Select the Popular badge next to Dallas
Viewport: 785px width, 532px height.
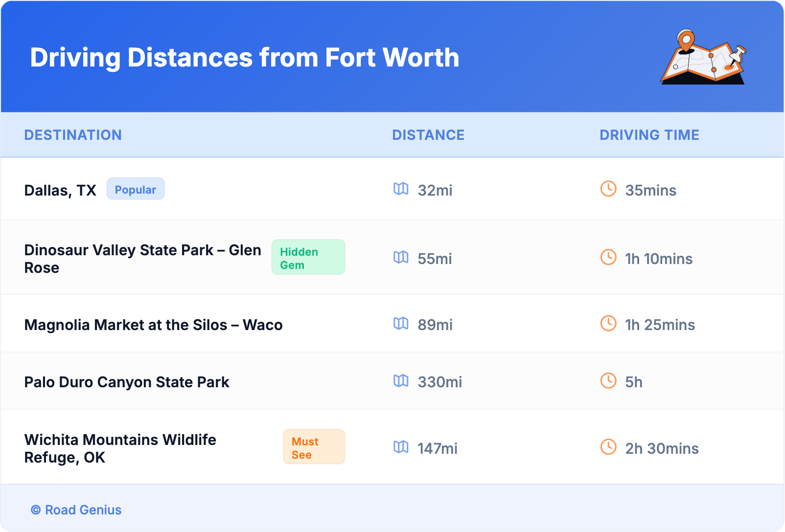pos(135,189)
